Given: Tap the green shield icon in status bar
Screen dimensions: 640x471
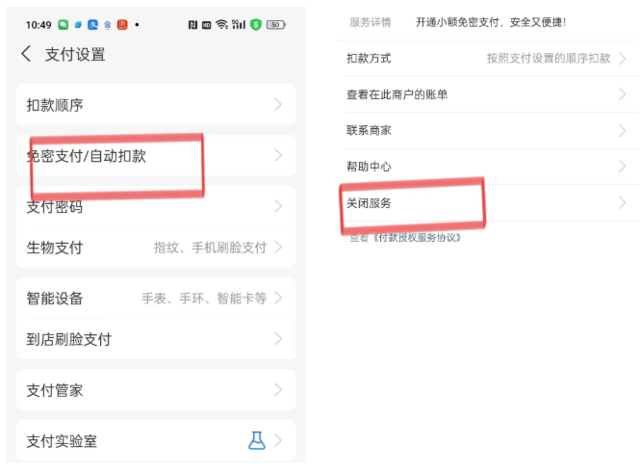Looking at the screenshot, I should coord(255,24).
